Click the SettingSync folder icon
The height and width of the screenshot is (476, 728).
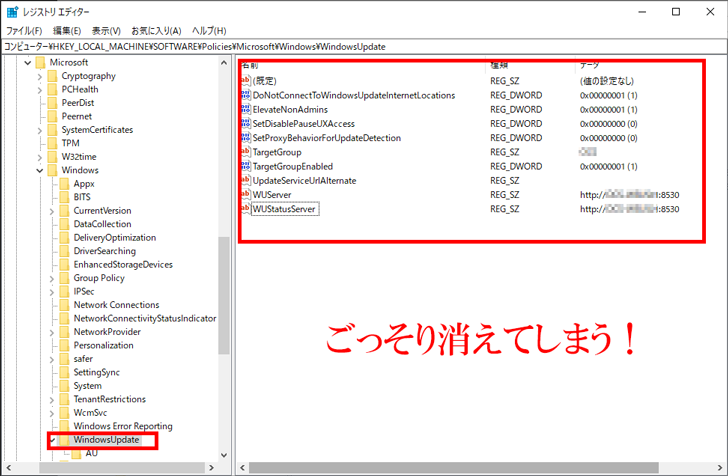(65, 372)
